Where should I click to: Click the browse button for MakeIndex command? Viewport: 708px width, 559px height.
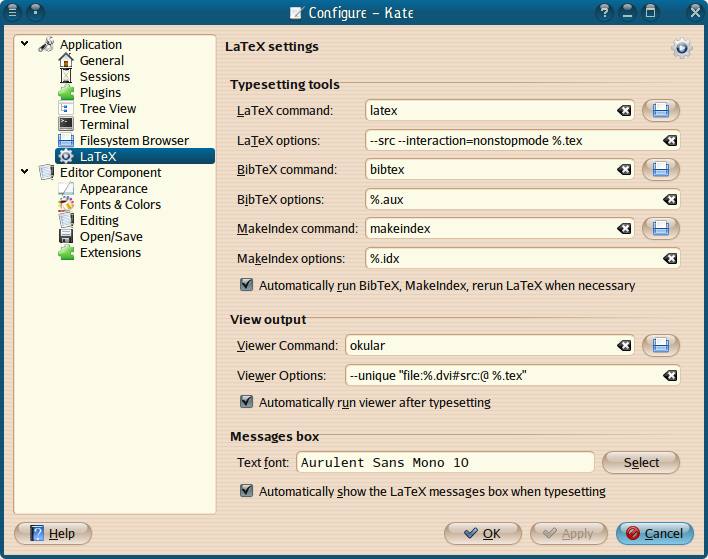tap(661, 228)
